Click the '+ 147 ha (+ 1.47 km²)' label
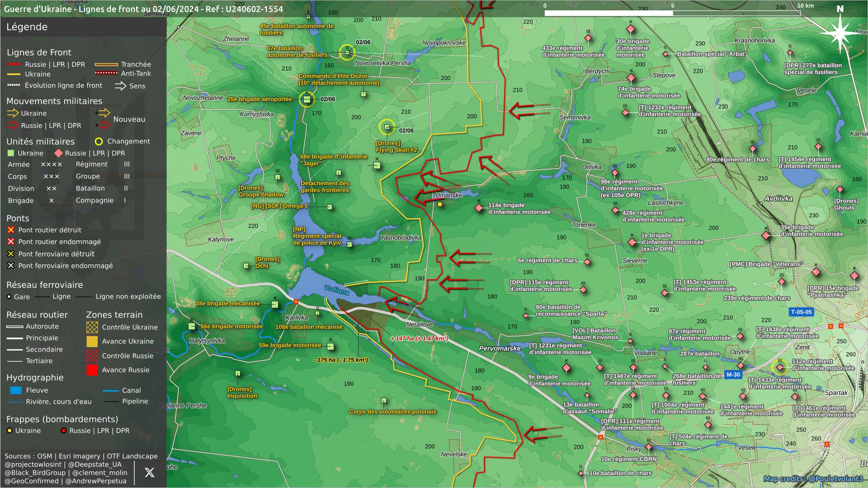 pyautogui.click(x=419, y=338)
